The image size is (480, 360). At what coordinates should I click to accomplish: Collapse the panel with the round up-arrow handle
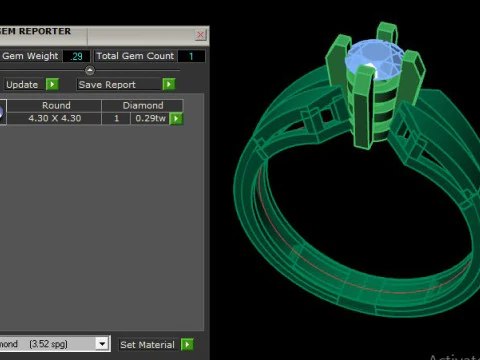click(90, 70)
